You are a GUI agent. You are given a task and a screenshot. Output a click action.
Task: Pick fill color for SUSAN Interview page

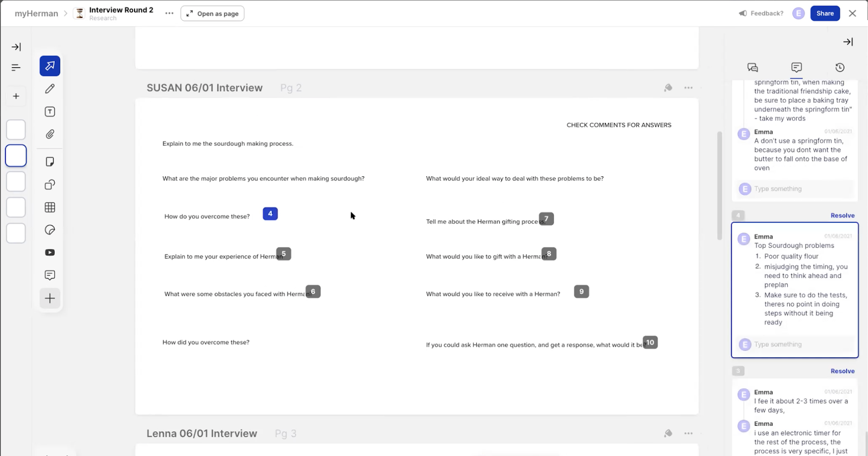tap(668, 88)
